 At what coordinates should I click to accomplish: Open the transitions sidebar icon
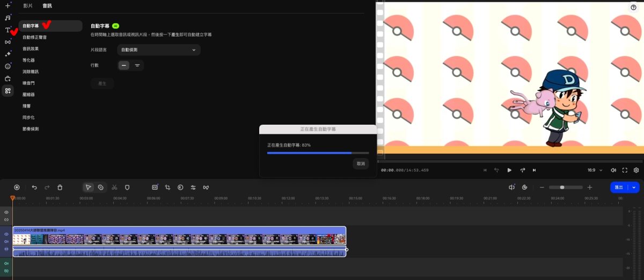pos(8,42)
